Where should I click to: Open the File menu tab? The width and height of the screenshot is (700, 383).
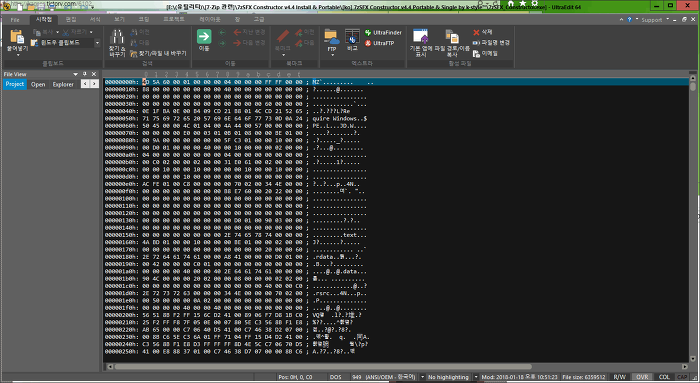(x=15, y=20)
